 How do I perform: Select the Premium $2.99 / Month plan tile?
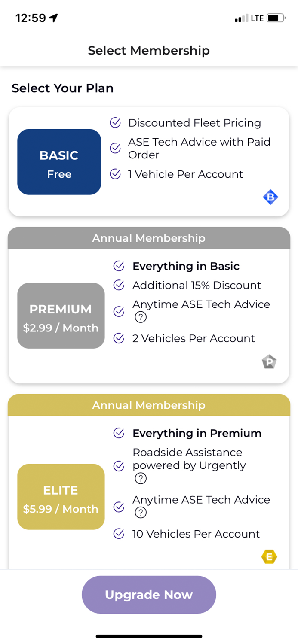[61, 316]
